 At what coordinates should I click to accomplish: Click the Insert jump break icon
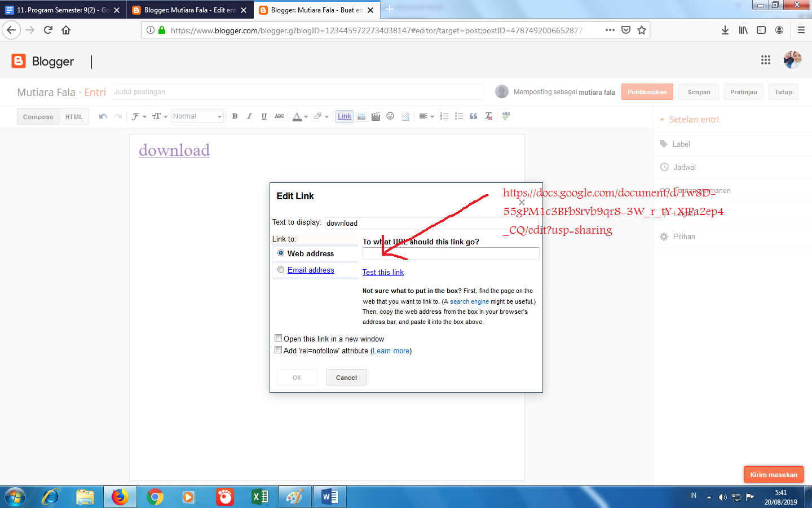[x=405, y=116]
